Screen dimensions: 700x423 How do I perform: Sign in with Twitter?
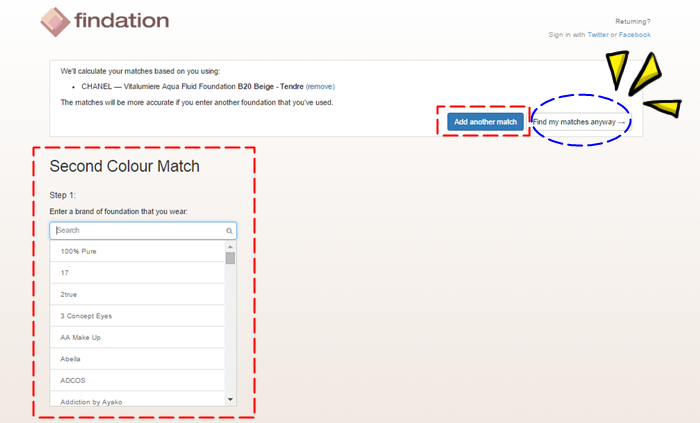pyautogui.click(x=598, y=35)
